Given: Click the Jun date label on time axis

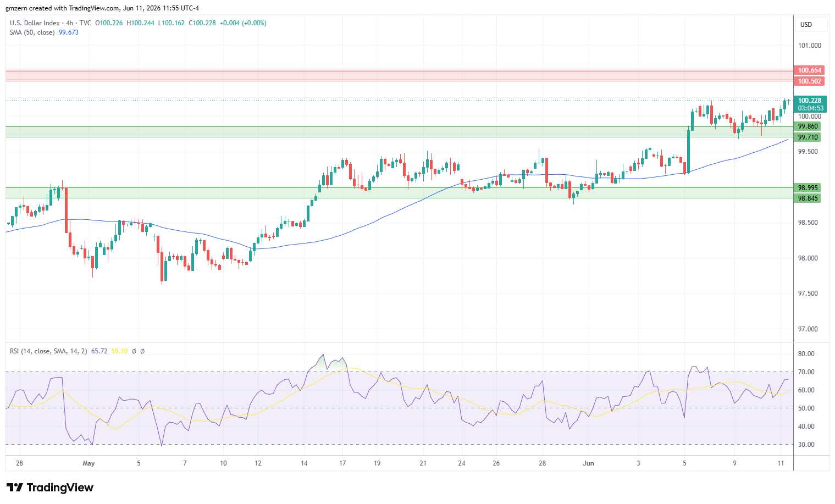Looking at the screenshot, I should (x=588, y=463).
